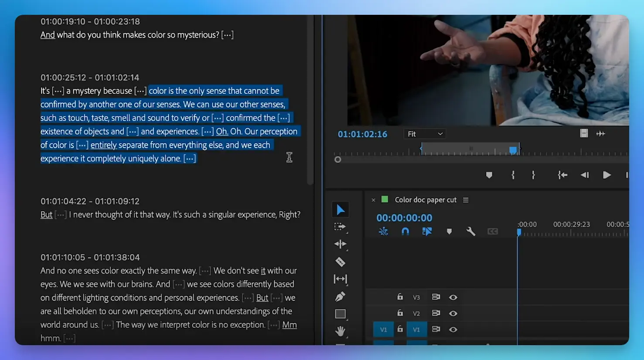Hide the V2 track output
Screen dimensions: 644x360
453,313
